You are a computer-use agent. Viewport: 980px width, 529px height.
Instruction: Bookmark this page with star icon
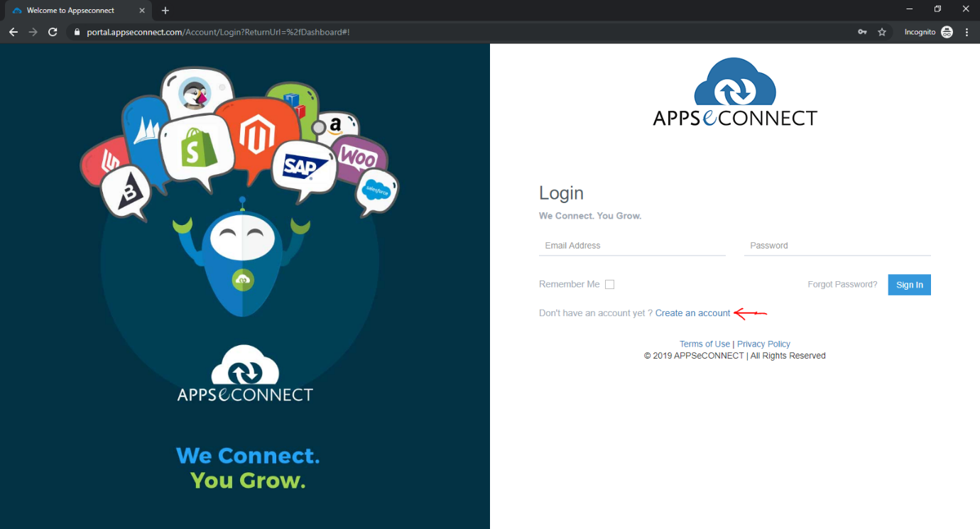tap(882, 32)
